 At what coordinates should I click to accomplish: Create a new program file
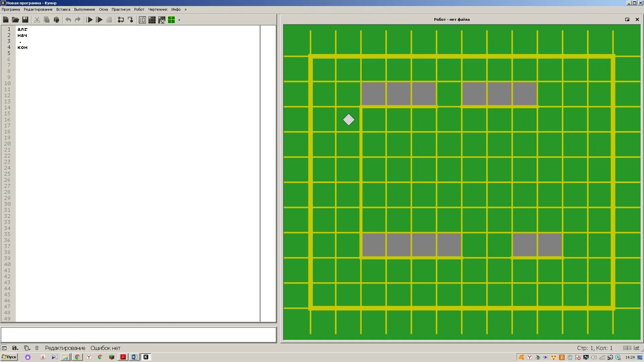pos(6,20)
